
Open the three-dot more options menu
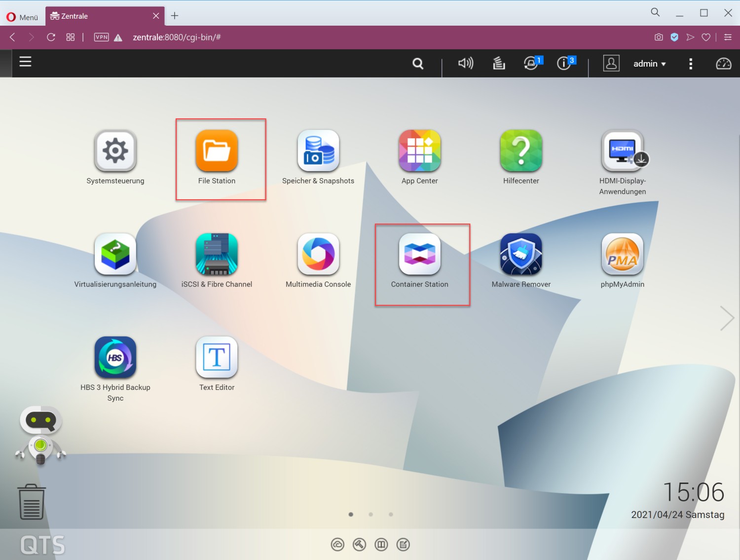coord(691,64)
